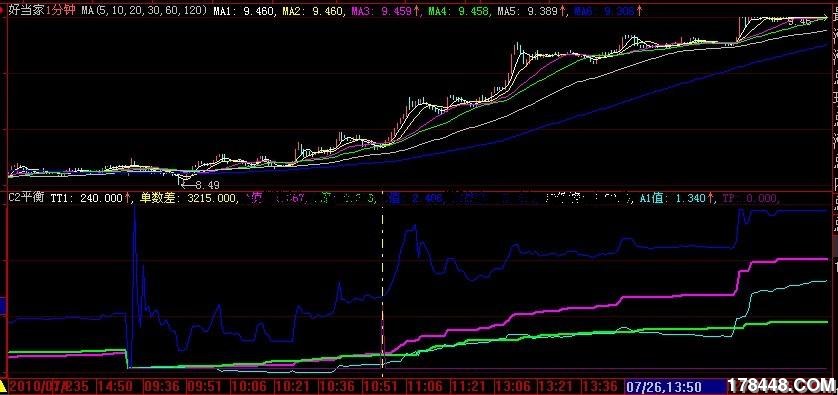Select the magenta MA3 9.459 legend

385,10
